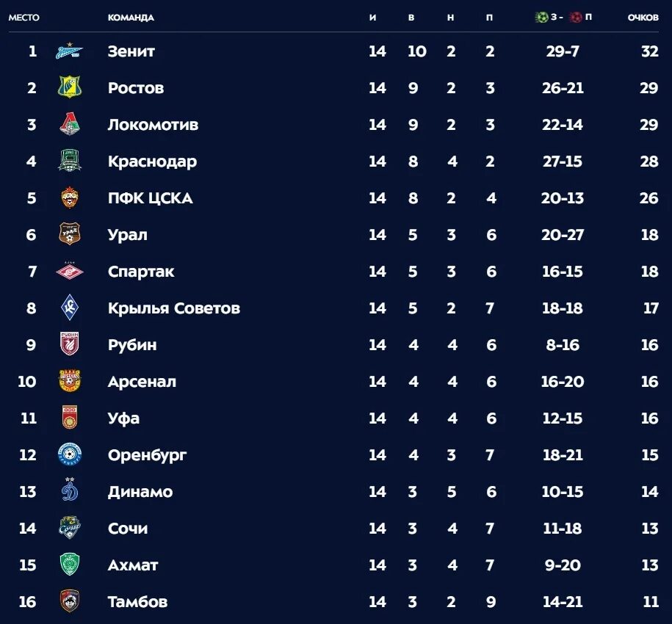Click the Krasnodar club crest
The image size is (672, 624).
[x=70, y=162]
